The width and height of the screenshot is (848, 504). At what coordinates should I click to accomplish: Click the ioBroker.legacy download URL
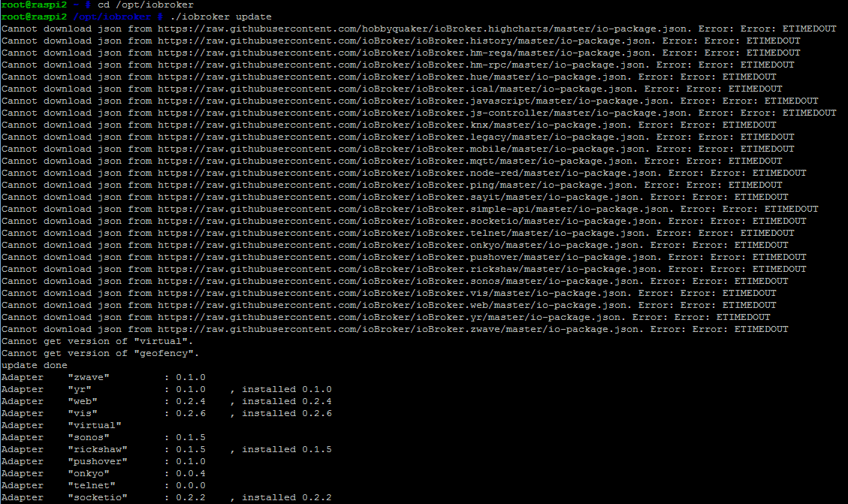(401, 137)
